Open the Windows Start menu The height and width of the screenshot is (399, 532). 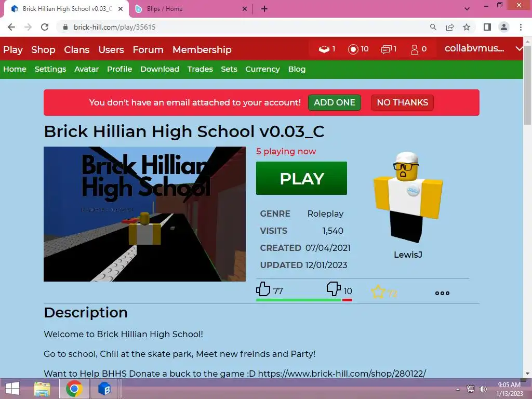pos(12,389)
